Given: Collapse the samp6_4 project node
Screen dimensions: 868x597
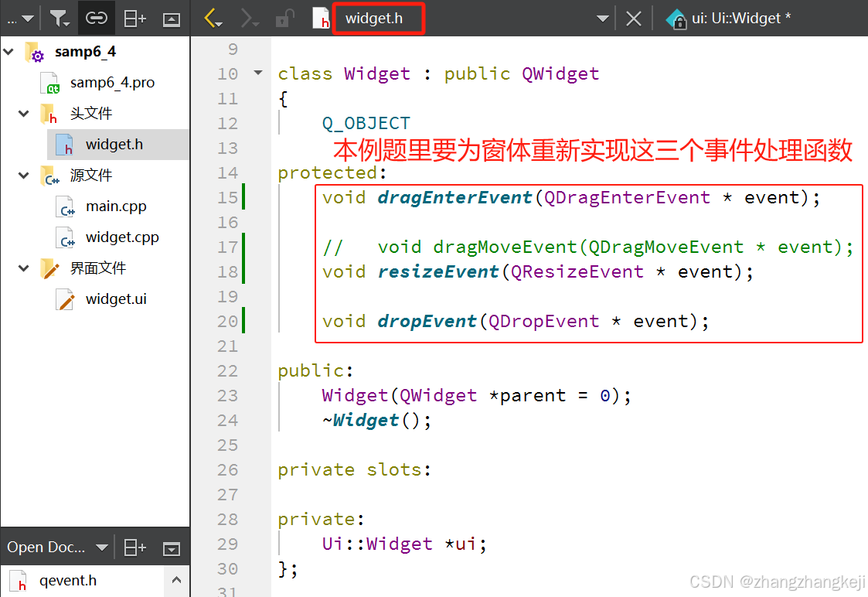Looking at the screenshot, I should [9, 52].
